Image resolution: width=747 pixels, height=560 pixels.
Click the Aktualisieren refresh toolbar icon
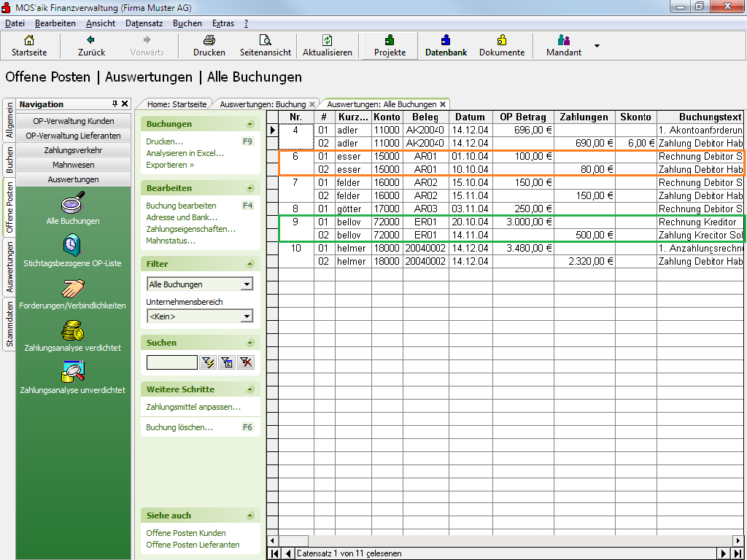[328, 41]
